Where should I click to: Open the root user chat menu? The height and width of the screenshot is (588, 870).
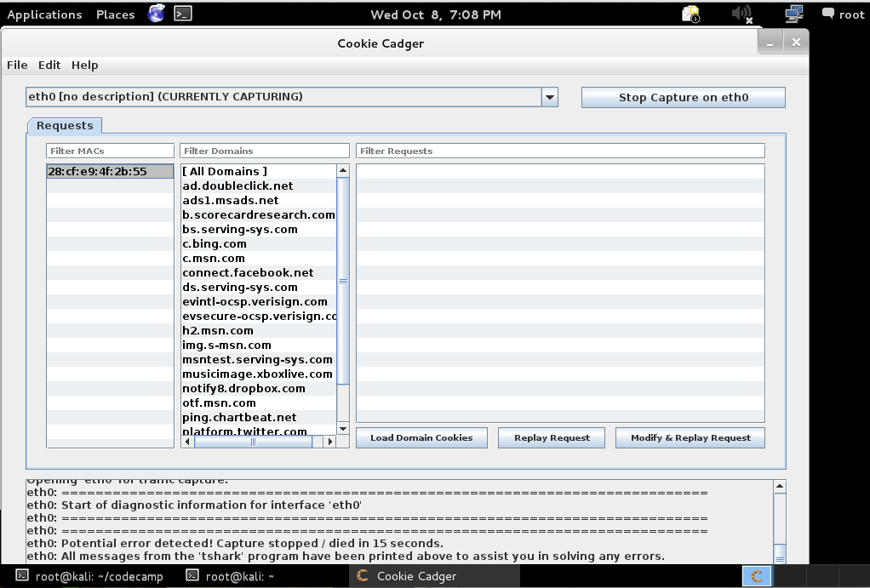843,14
